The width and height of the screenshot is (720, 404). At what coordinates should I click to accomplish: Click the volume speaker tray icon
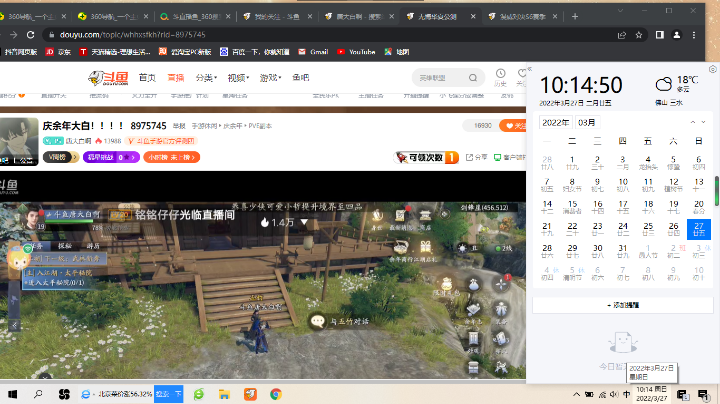[614, 394]
